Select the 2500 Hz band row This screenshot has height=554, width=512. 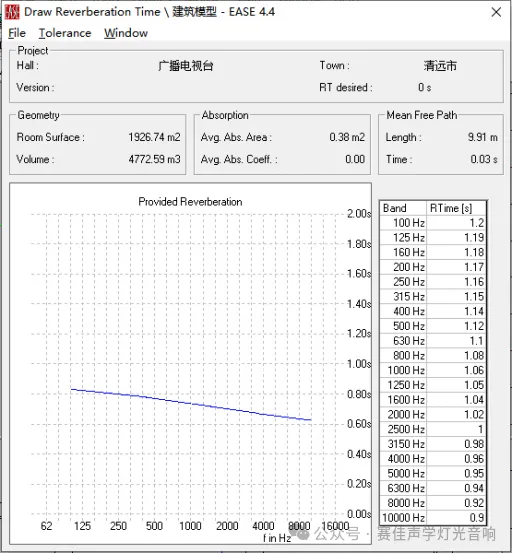pyautogui.click(x=433, y=429)
